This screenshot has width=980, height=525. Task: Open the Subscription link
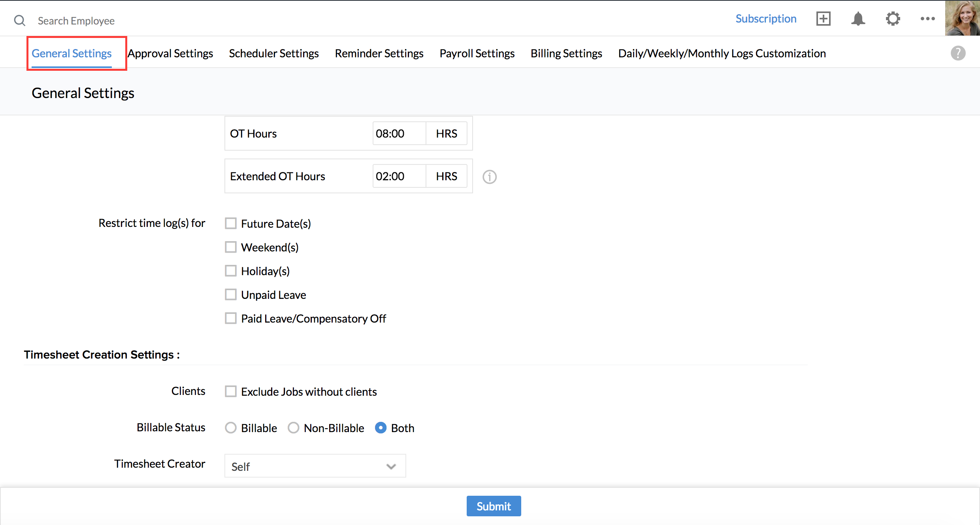click(x=766, y=19)
